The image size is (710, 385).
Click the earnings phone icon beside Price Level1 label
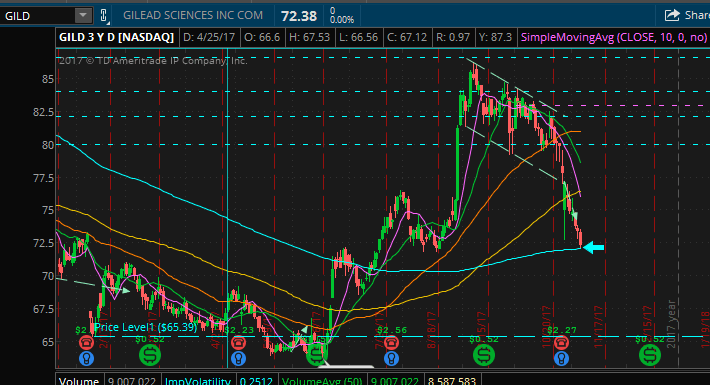click(86, 342)
